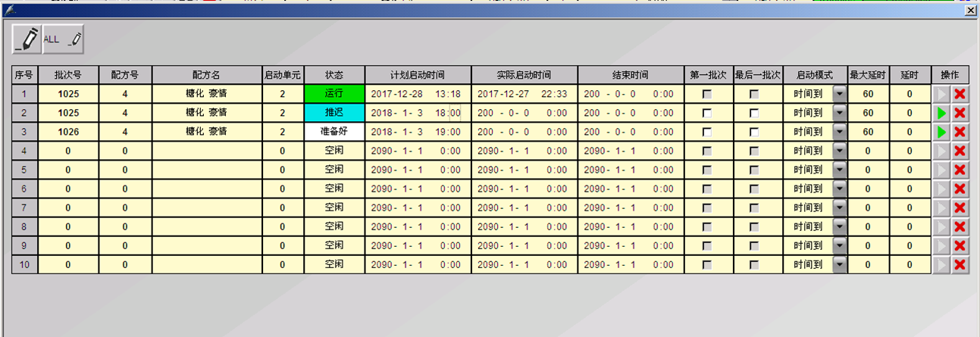Delete row 1 using red X
Screen dimensions: 980x337
point(960,94)
